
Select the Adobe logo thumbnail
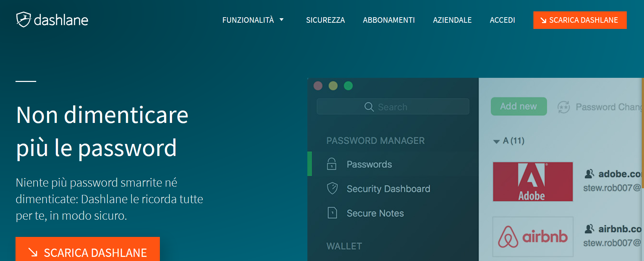tap(533, 181)
